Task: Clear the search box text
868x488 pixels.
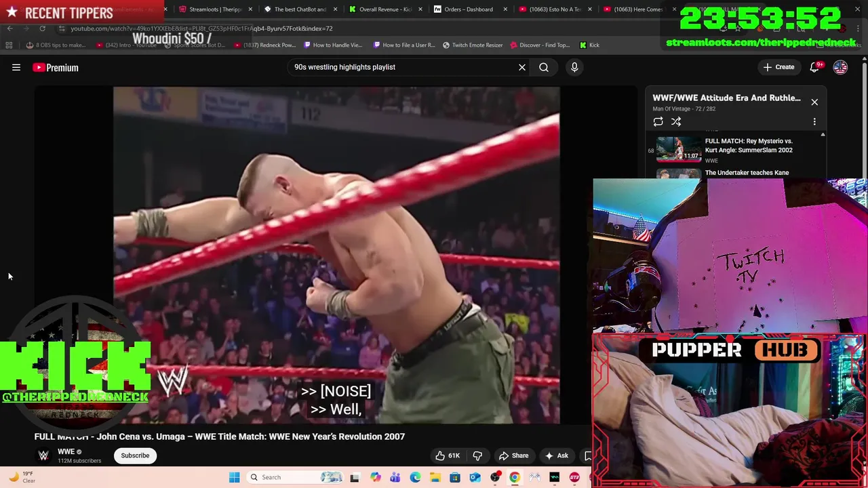Action: pyautogui.click(x=522, y=67)
